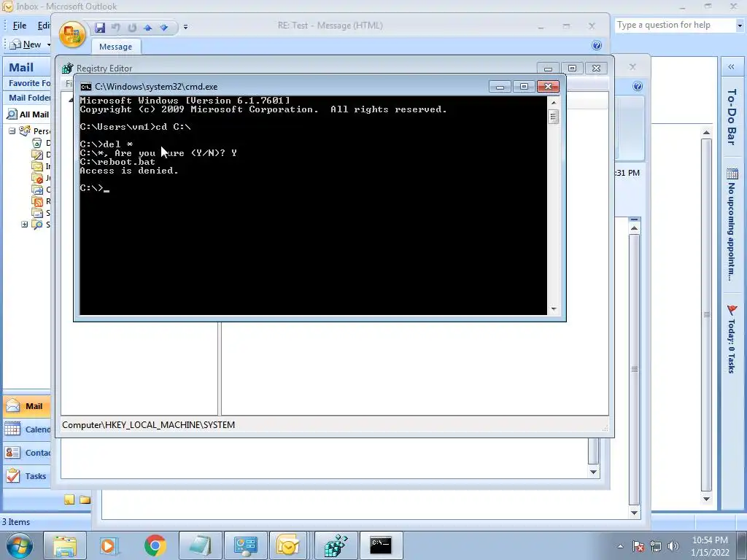
Task: Select the RSS Feeds folder icon
Action: coord(36,201)
